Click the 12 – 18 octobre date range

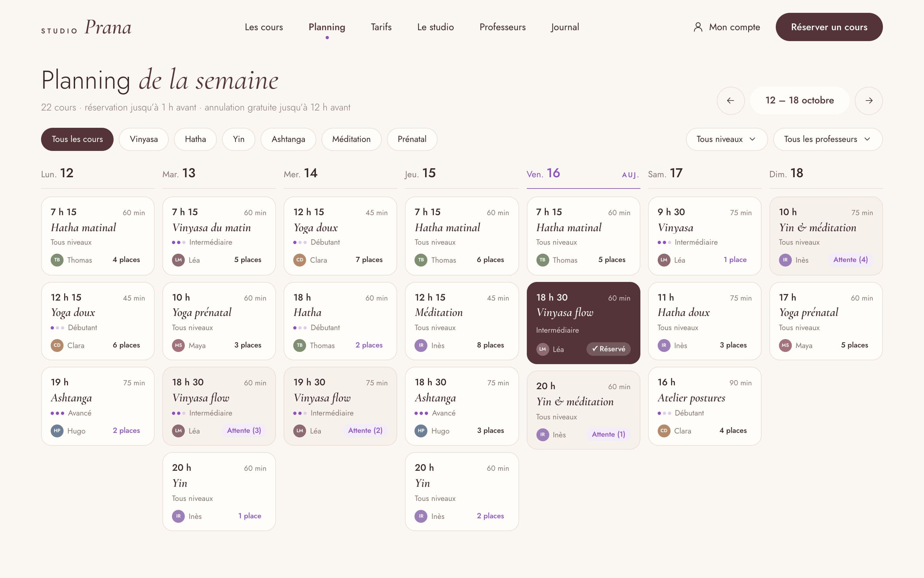pos(800,101)
